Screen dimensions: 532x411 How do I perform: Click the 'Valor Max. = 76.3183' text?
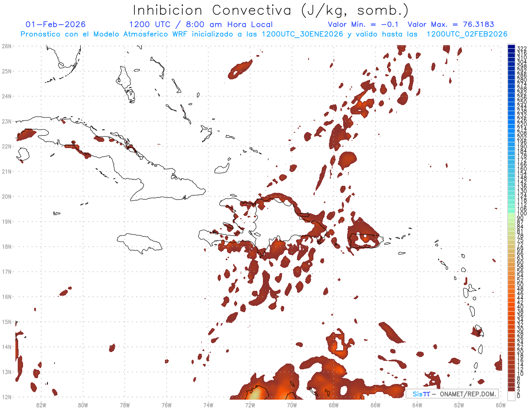click(450, 24)
